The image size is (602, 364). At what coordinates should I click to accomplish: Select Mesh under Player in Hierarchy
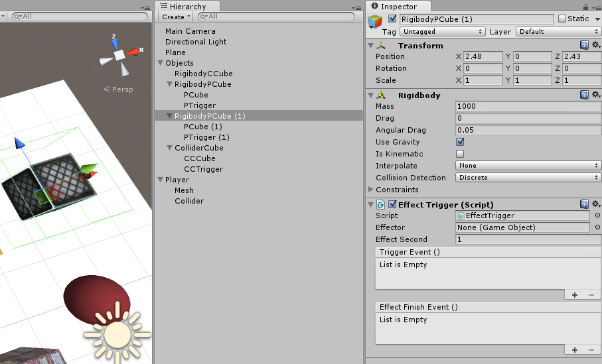184,190
